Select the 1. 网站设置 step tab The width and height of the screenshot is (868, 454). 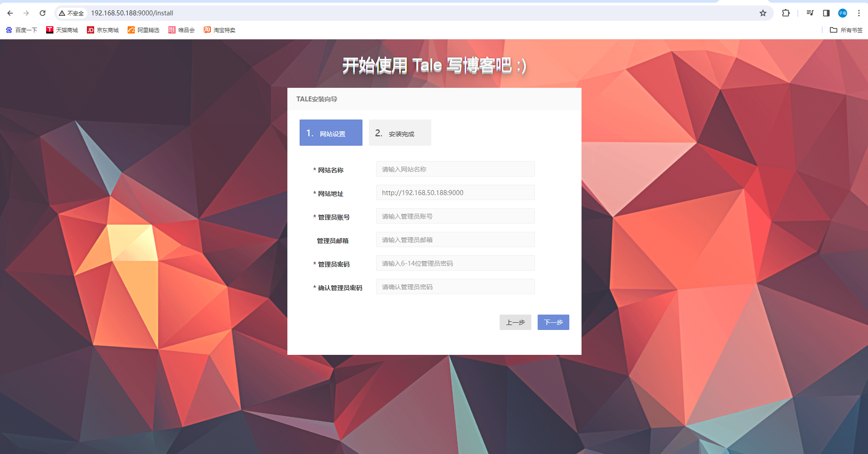(331, 133)
